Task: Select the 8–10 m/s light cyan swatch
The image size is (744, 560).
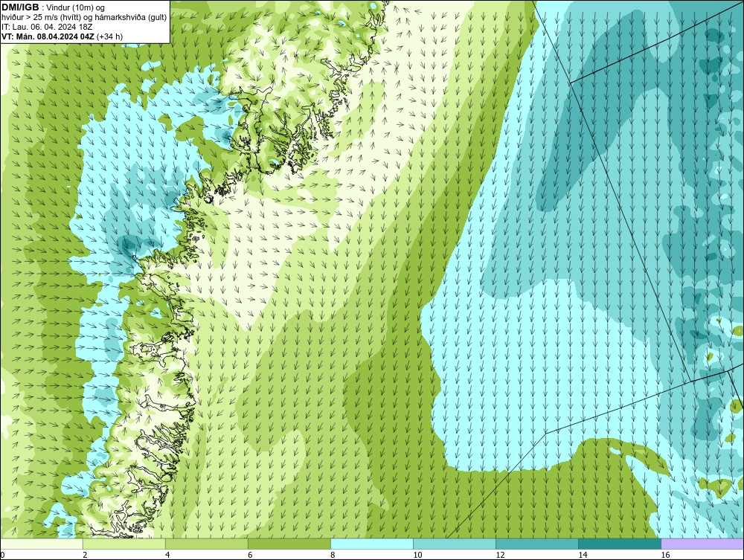Action: click(x=371, y=544)
